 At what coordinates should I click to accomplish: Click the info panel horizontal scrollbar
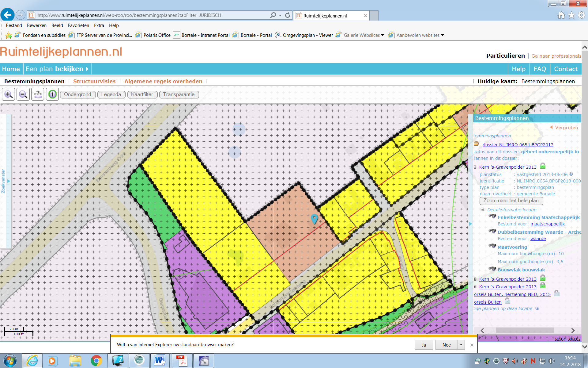(x=524, y=331)
